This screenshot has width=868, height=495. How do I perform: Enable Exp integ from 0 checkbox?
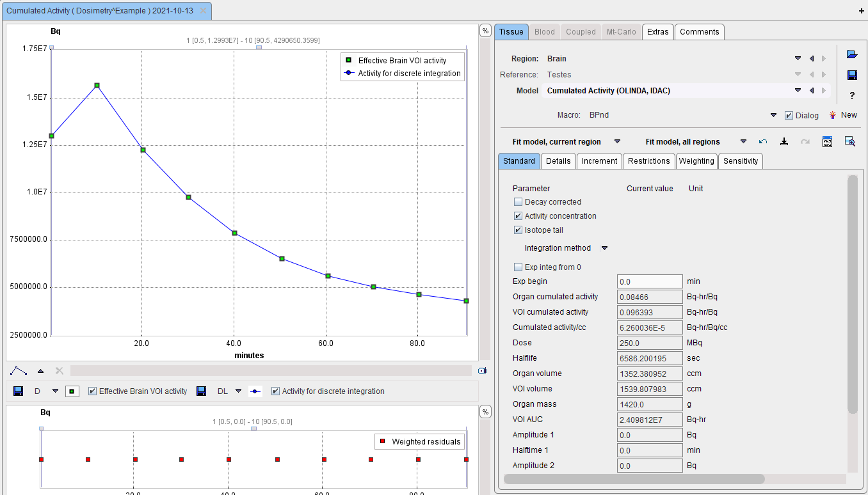(518, 267)
